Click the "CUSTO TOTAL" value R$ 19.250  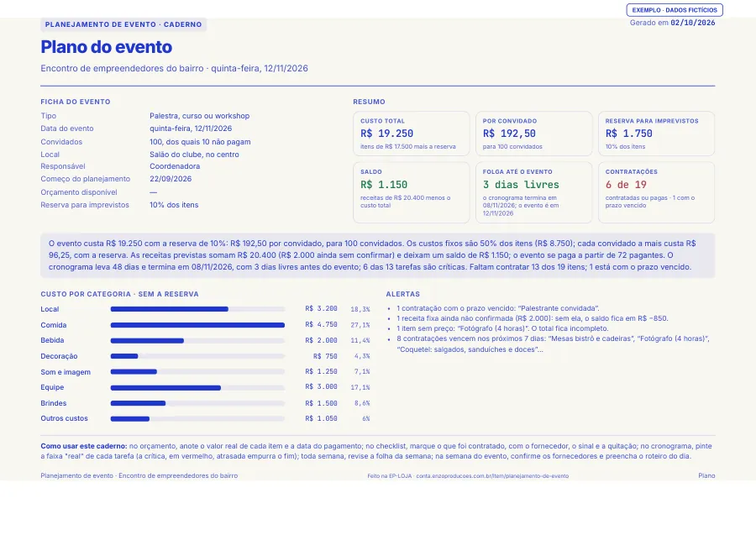tap(386, 134)
